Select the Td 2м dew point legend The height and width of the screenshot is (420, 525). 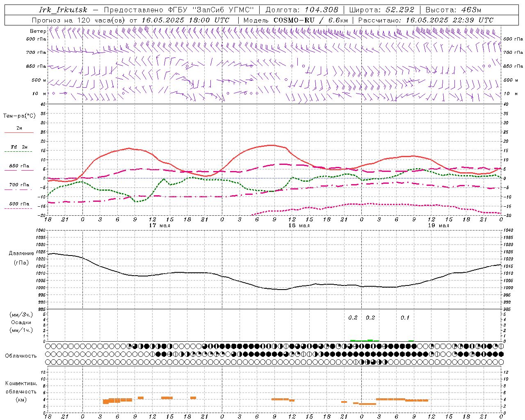[x=19, y=147]
